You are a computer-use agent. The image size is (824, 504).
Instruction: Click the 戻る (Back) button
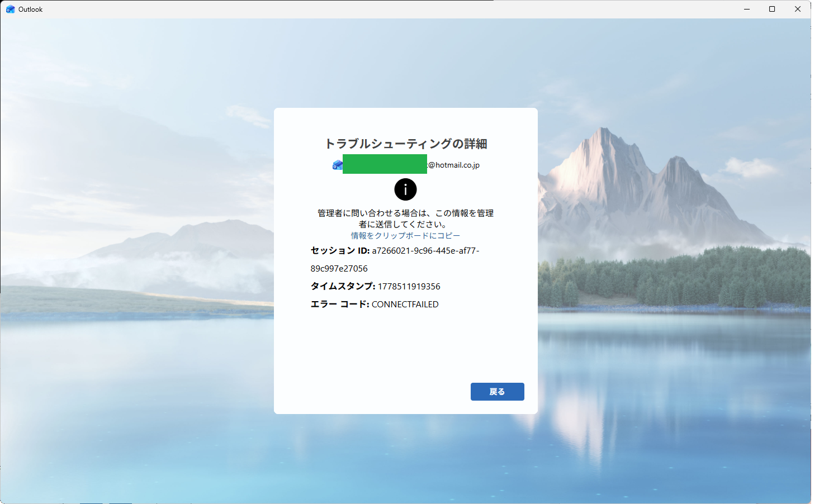point(497,392)
